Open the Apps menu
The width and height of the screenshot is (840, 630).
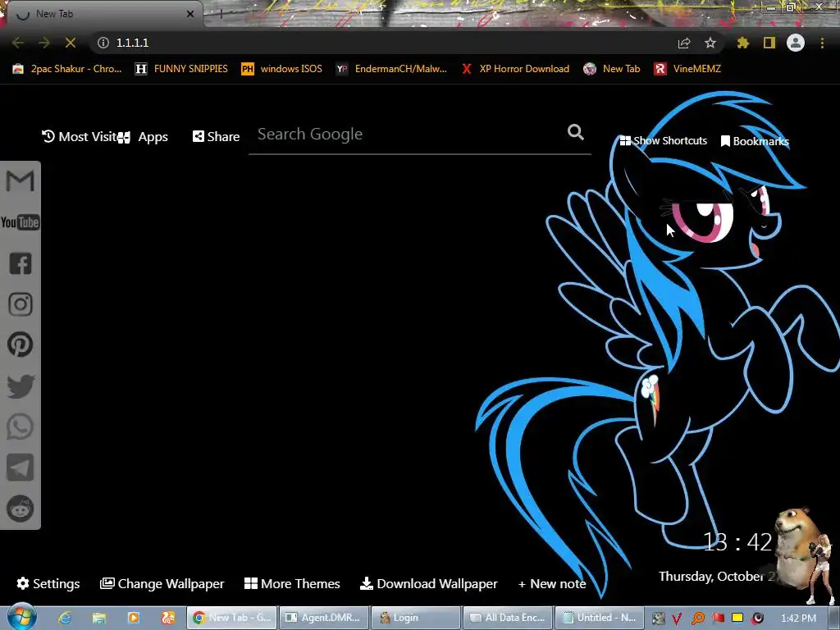tap(144, 137)
